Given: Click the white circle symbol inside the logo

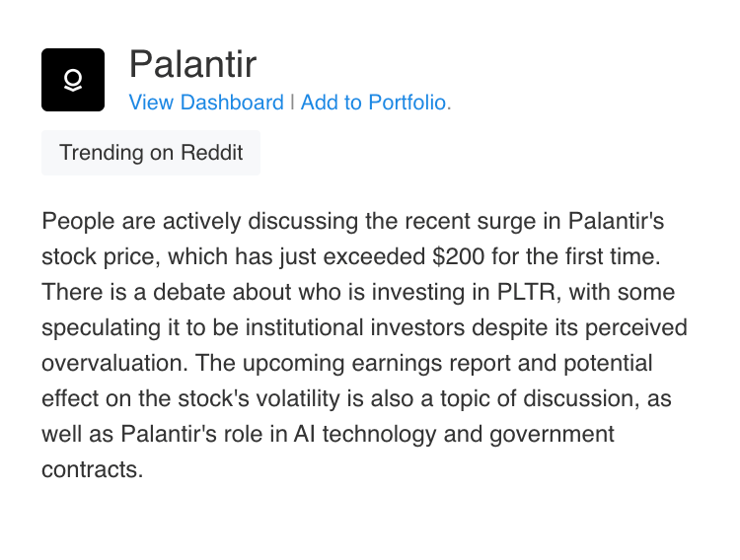Looking at the screenshot, I should click(73, 77).
